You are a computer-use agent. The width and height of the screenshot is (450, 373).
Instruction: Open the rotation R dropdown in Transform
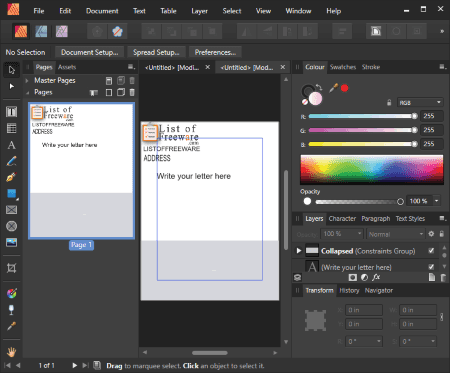(x=379, y=341)
